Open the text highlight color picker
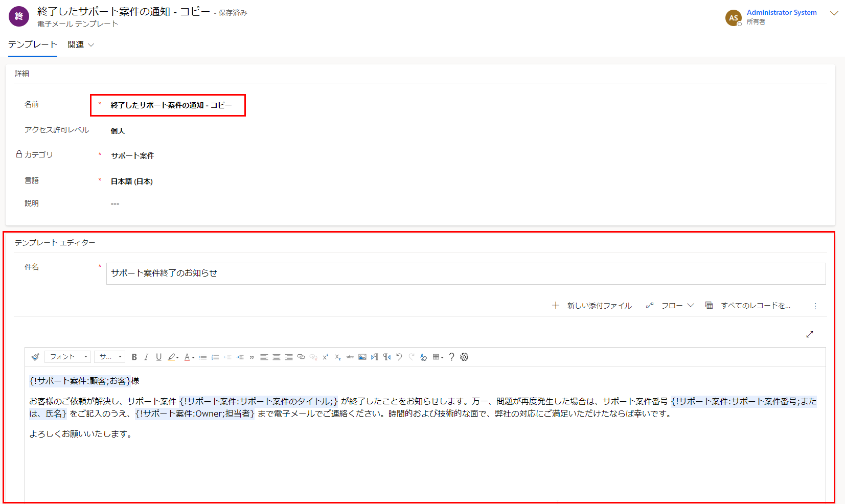The width and height of the screenshot is (845, 504). coord(173,357)
